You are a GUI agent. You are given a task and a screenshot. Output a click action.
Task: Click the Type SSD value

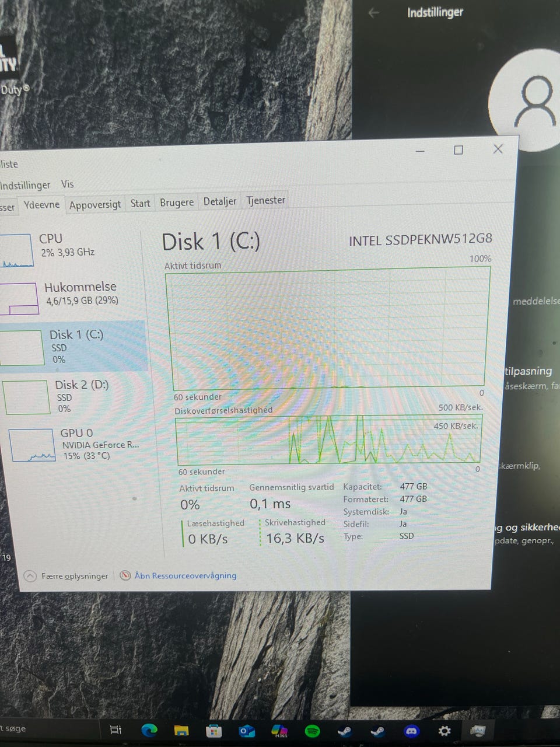click(x=407, y=536)
